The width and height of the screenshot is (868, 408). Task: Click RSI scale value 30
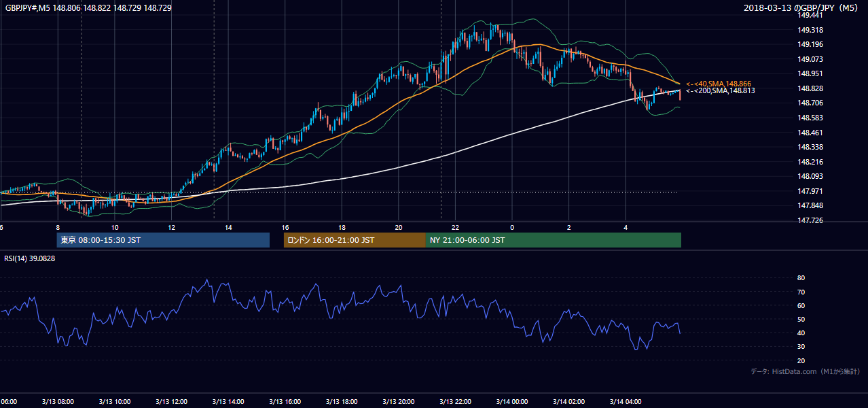pyautogui.click(x=801, y=347)
